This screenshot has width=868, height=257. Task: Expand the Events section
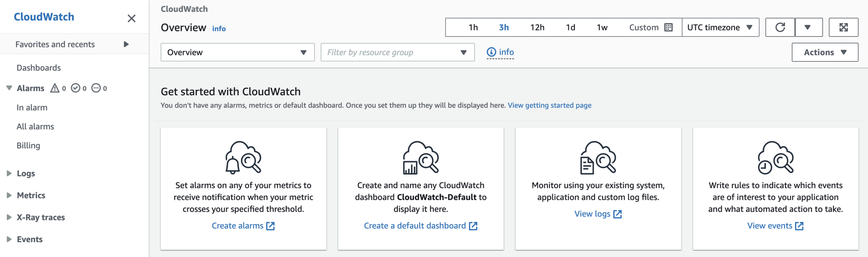[x=9, y=239]
